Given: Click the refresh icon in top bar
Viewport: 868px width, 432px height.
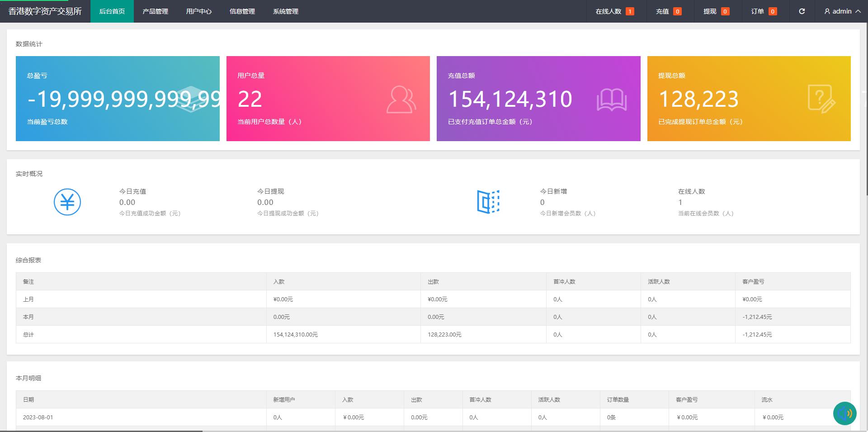Looking at the screenshot, I should click(x=802, y=11).
